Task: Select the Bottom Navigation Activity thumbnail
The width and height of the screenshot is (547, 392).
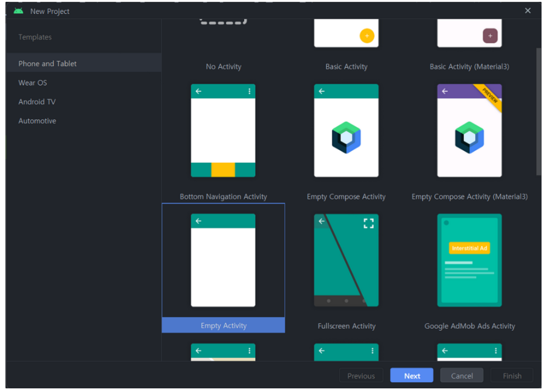Action: (x=224, y=130)
